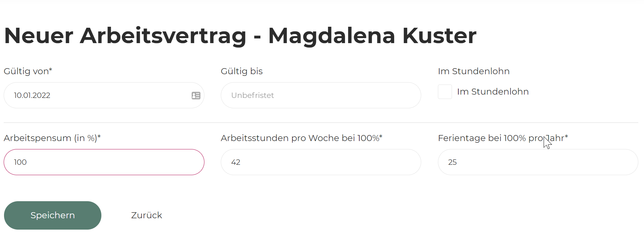644x251 pixels.
Task: Focus the Gültig bis Unbefristet field
Action: coord(320,96)
